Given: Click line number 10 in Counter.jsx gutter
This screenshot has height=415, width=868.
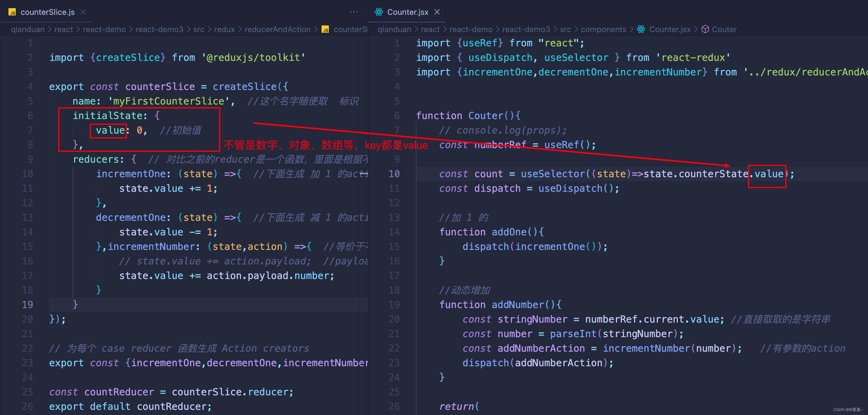Looking at the screenshot, I should click(x=394, y=174).
